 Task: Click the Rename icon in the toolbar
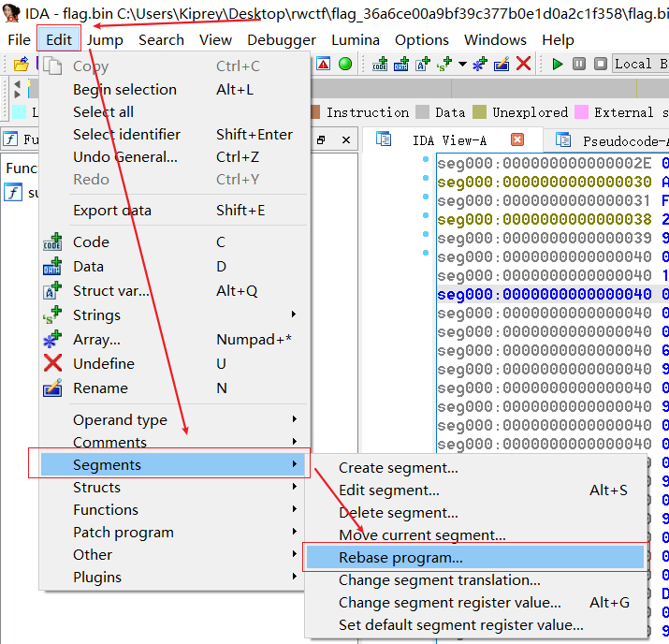502,64
